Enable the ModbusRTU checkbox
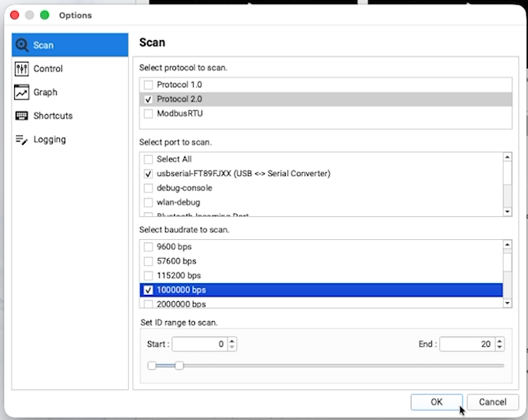This screenshot has height=420, width=528. pos(148,114)
